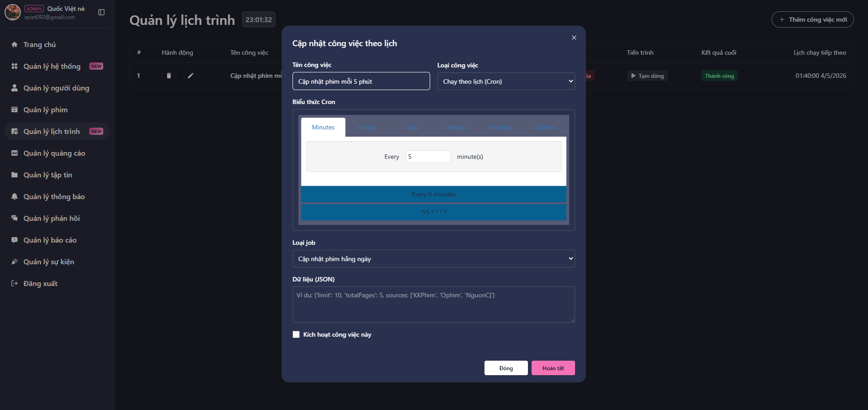Image resolution: width=868 pixels, height=410 pixels.
Task: Focus the Dữ liệu (JSON) textarea
Action: point(434,305)
